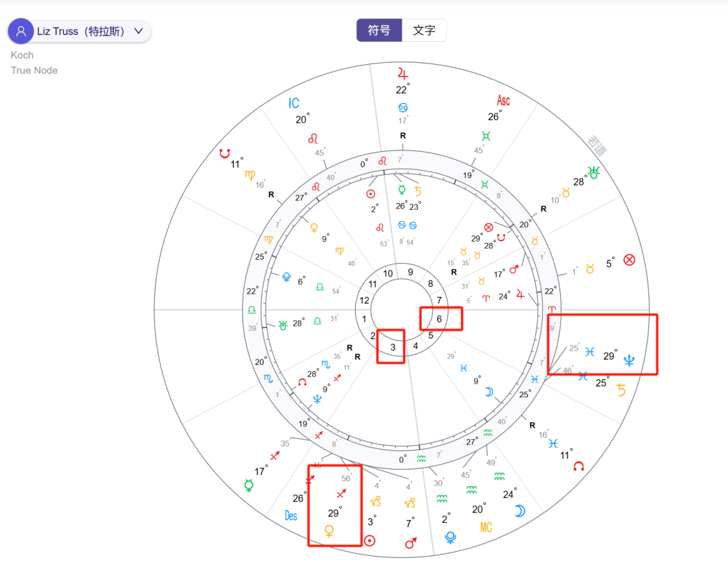Click house number 8 in center ring
The height and width of the screenshot is (566, 728).
(430, 283)
